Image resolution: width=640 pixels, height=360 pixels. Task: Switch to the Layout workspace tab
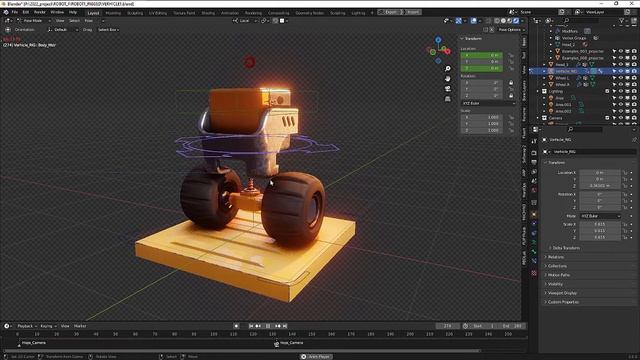point(93,13)
